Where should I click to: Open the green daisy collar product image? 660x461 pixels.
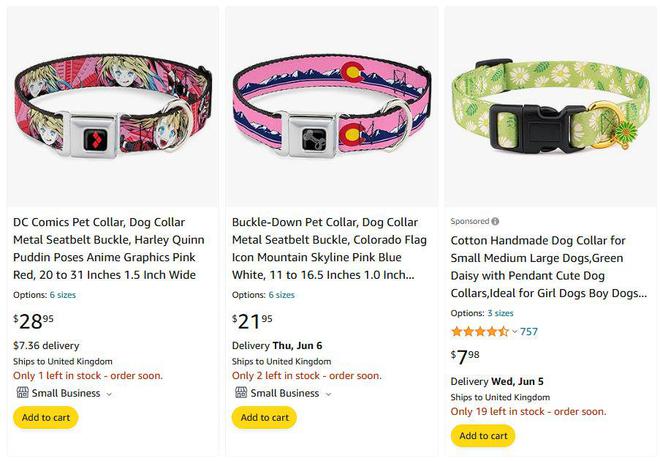[551, 106]
